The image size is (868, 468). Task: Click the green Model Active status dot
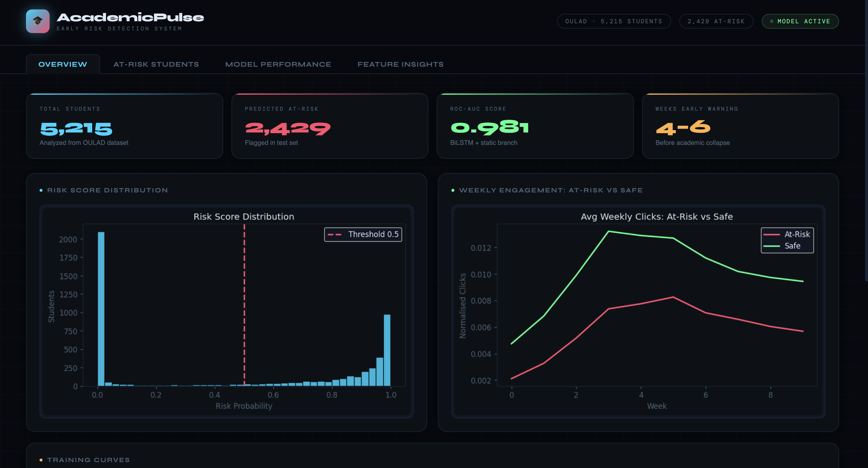(772, 21)
